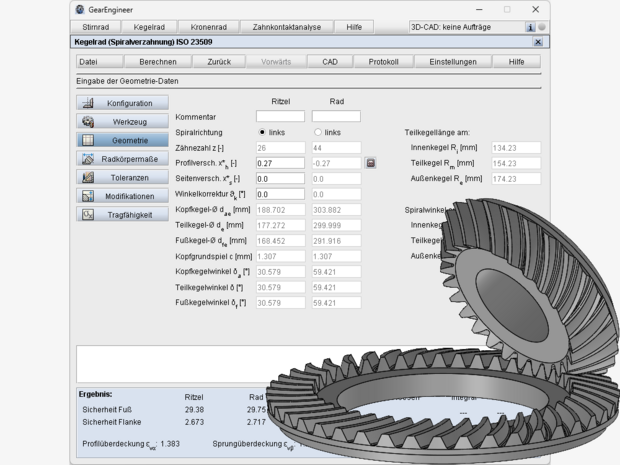Open the Kronenrad menu
Screen dimensions: 620x465
(208, 27)
